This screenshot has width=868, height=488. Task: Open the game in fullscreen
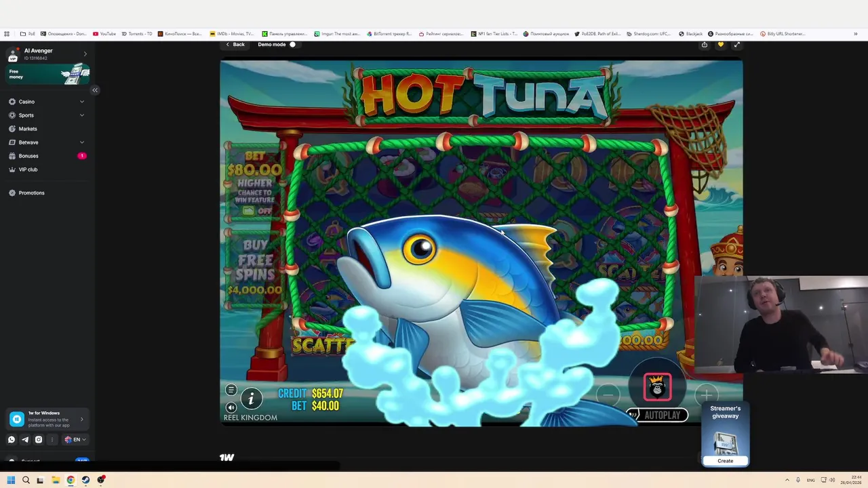point(736,45)
